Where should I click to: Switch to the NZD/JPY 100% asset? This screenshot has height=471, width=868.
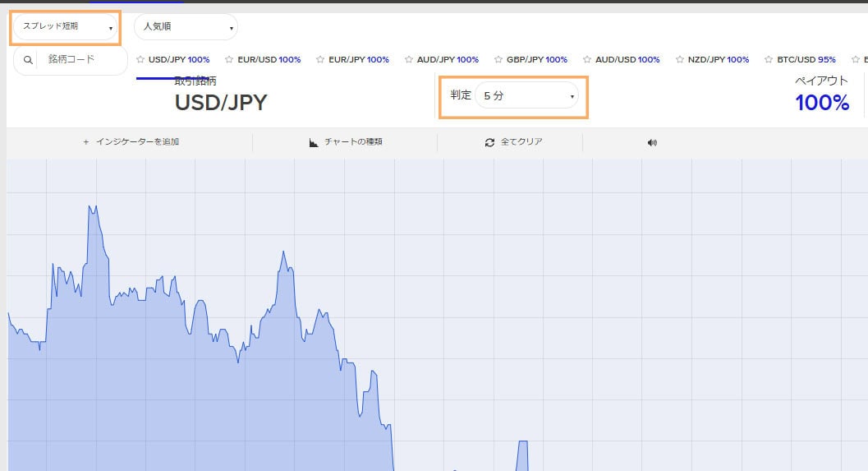tap(719, 59)
